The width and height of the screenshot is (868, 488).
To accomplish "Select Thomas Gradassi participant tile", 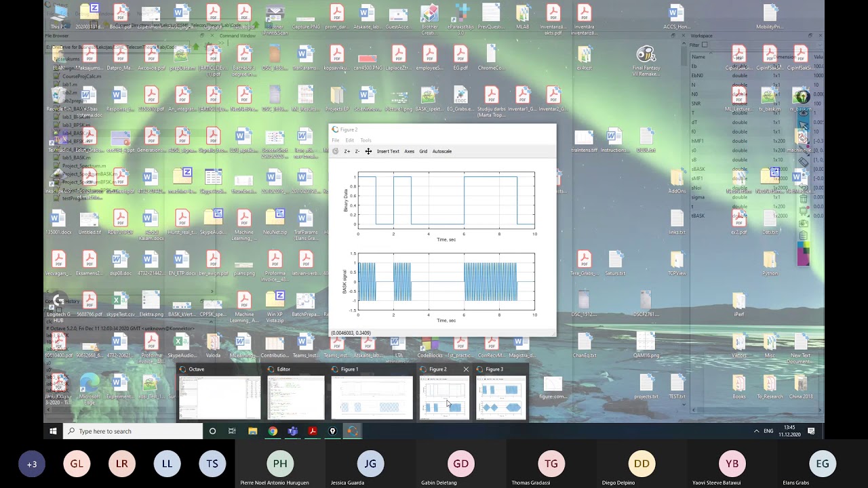I will [x=551, y=464].
